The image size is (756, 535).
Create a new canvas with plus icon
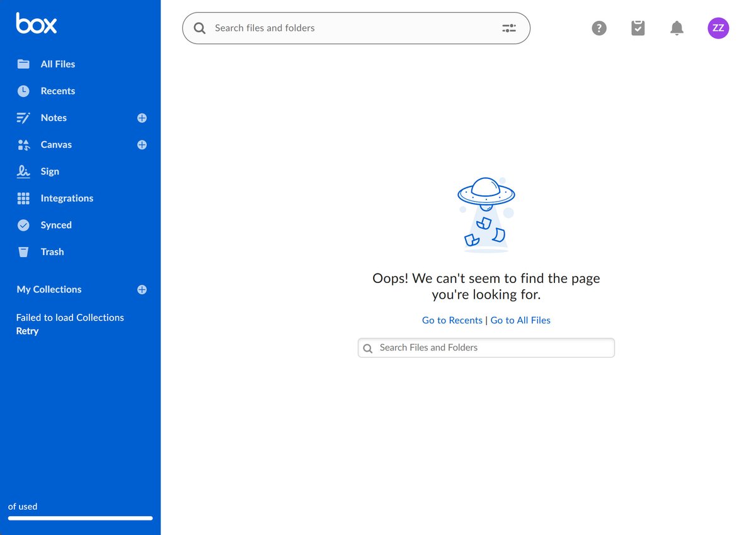click(142, 145)
